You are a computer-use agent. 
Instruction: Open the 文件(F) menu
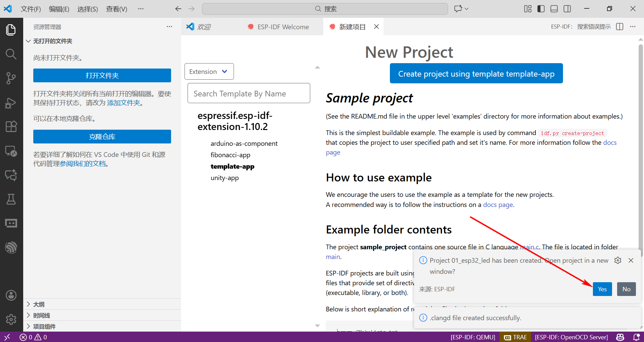point(31,9)
